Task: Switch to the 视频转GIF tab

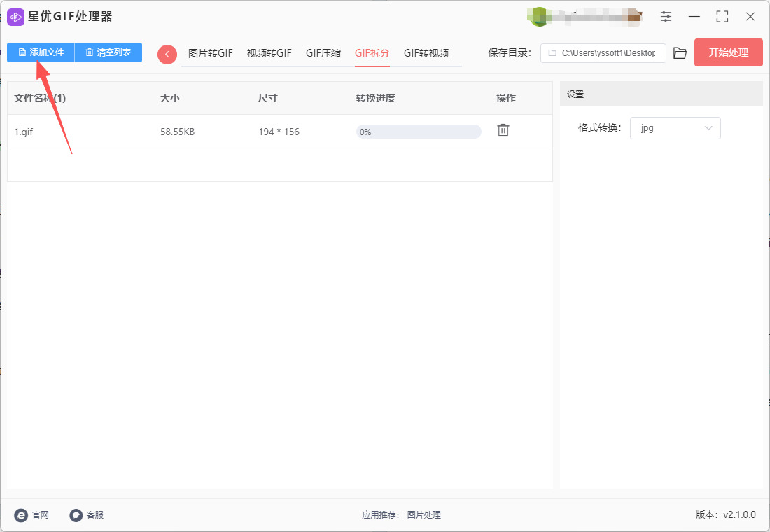Action: [269, 53]
